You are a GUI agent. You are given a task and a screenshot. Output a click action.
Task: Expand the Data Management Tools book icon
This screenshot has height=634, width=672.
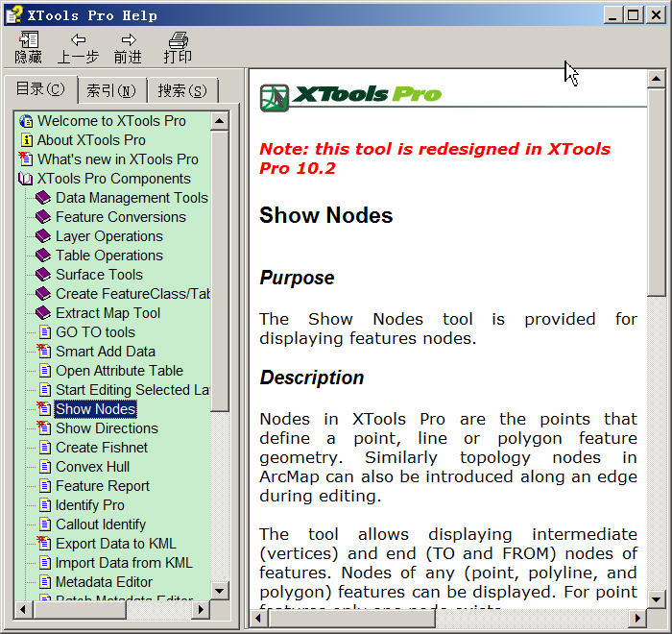pyautogui.click(x=43, y=198)
